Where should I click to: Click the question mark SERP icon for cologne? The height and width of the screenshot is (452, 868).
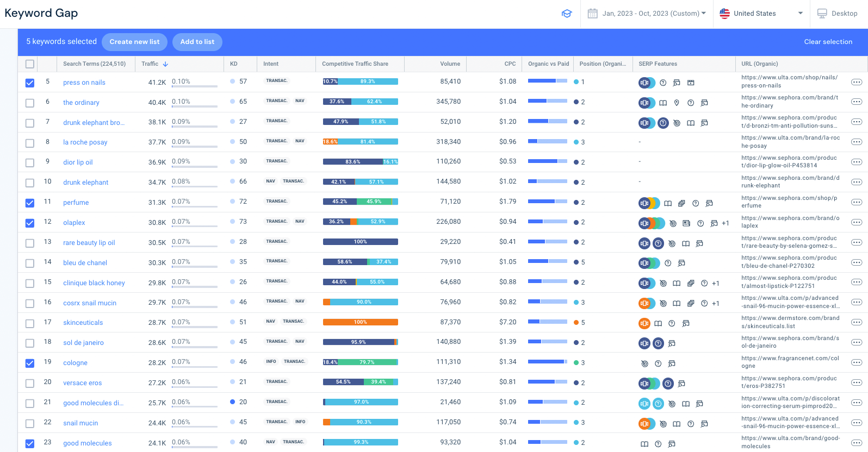click(658, 363)
